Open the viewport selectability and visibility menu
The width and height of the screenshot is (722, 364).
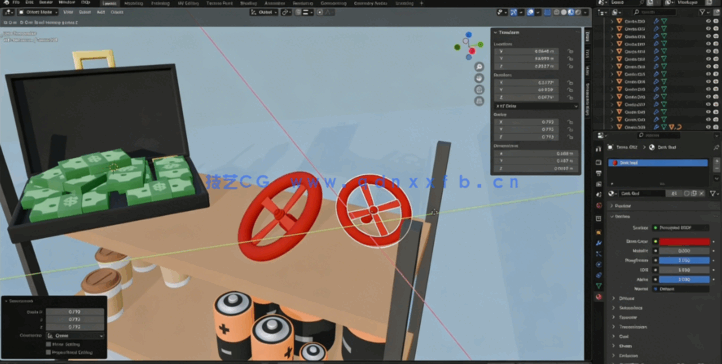click(502, 12)
